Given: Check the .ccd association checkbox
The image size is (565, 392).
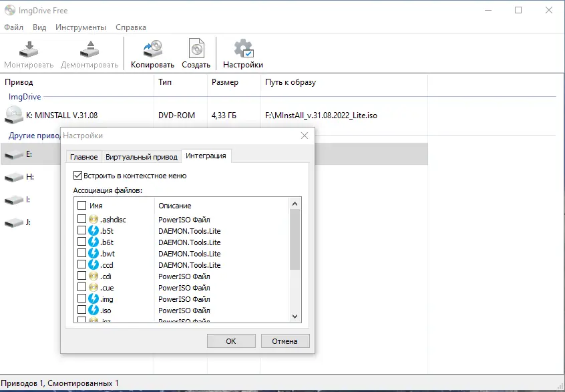Looking at the screenshot, I should 81,264.
